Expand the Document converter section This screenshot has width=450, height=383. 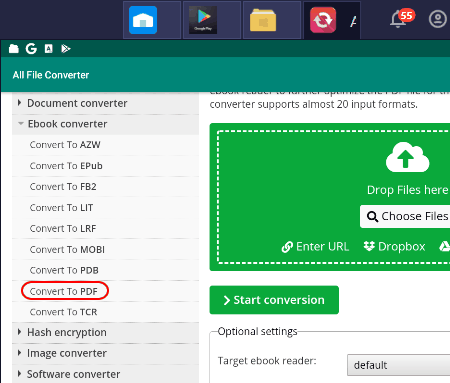[x=105, y=103]
